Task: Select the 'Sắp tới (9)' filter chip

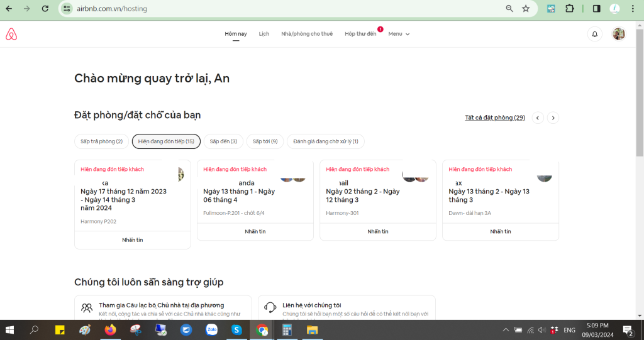Action: click(x=265, y=141)
